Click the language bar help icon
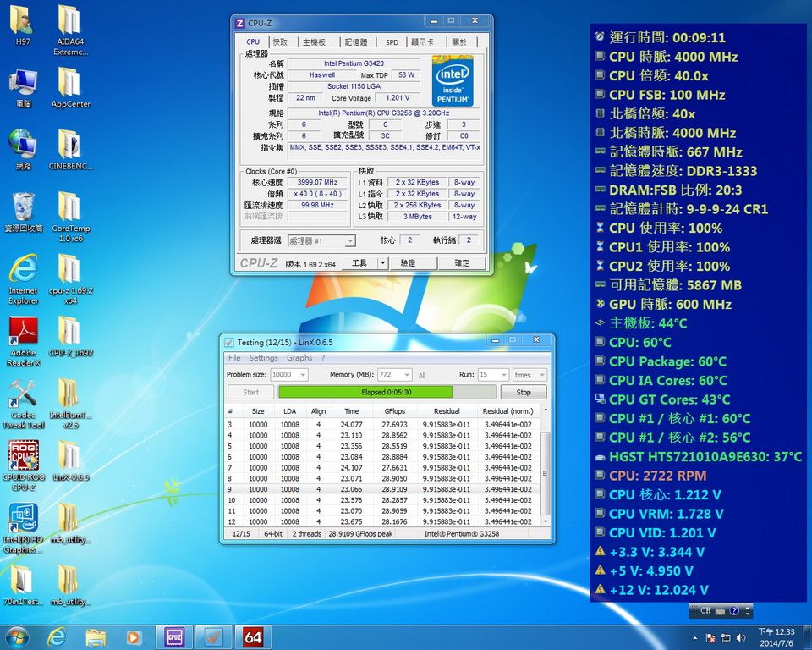The width and height of the screenshot is (812, 650). point(734,610)
